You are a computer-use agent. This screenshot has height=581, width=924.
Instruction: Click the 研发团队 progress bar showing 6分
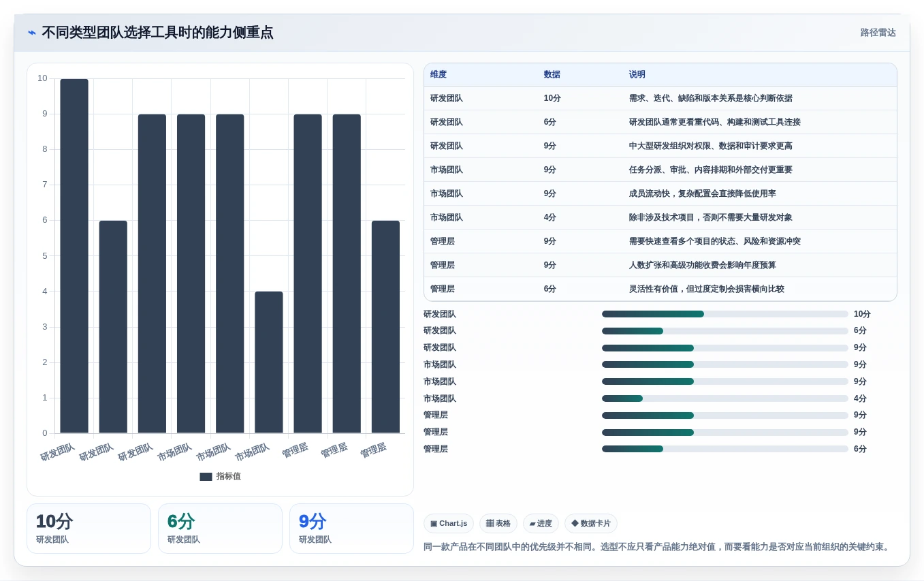[x=725, y=331]
